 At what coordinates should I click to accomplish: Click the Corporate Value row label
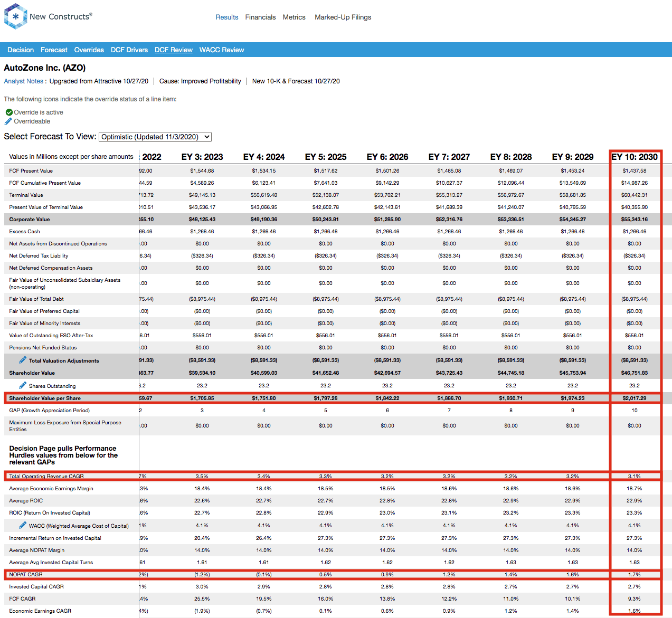point(30,220)
